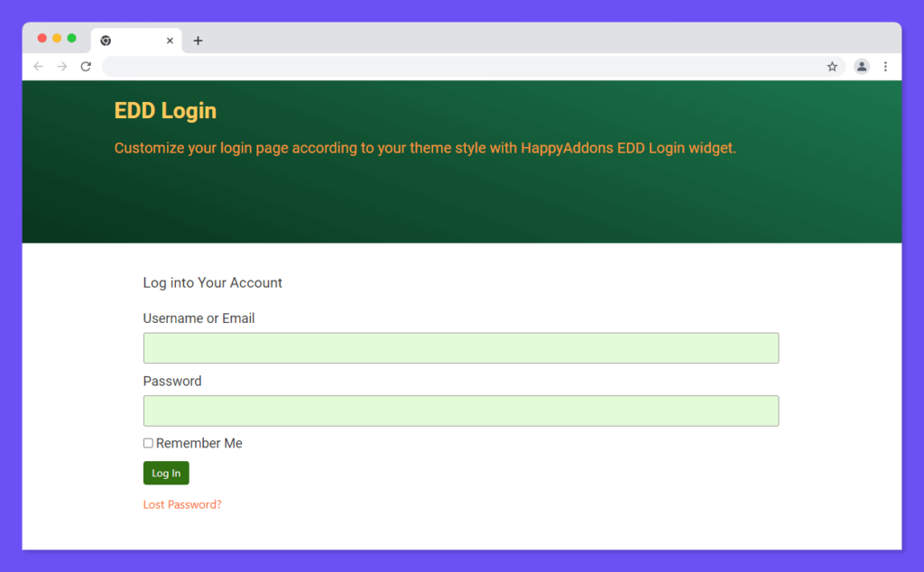
Task: Click the bookmark star icon
Action: coord(831,66)
